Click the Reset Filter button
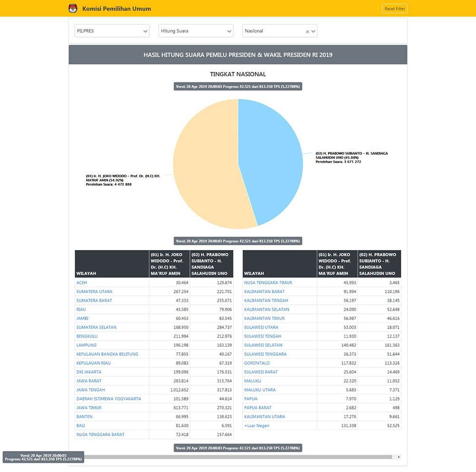This screenshot has height=472, width=476. coord(395,9)
